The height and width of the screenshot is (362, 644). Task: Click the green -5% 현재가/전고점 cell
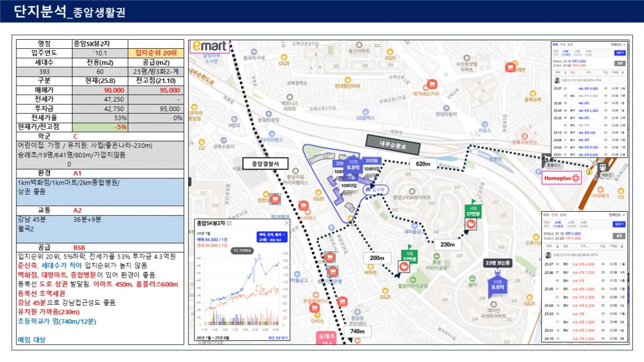100,127
